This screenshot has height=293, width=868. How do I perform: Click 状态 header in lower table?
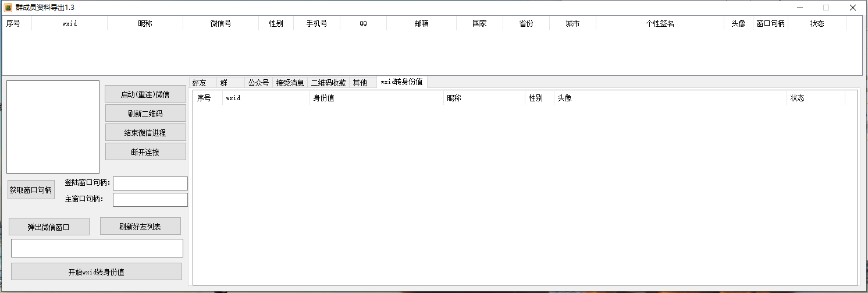(x=816, y=98)
